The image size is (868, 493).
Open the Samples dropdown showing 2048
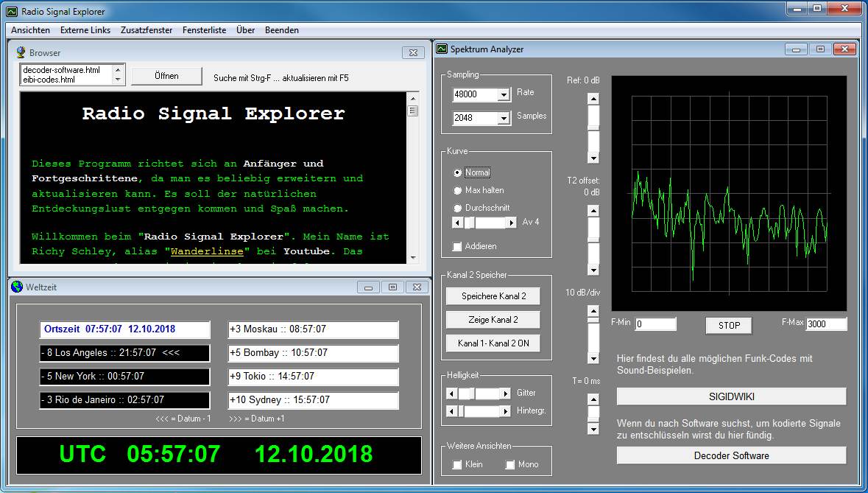tap(504, 119)
